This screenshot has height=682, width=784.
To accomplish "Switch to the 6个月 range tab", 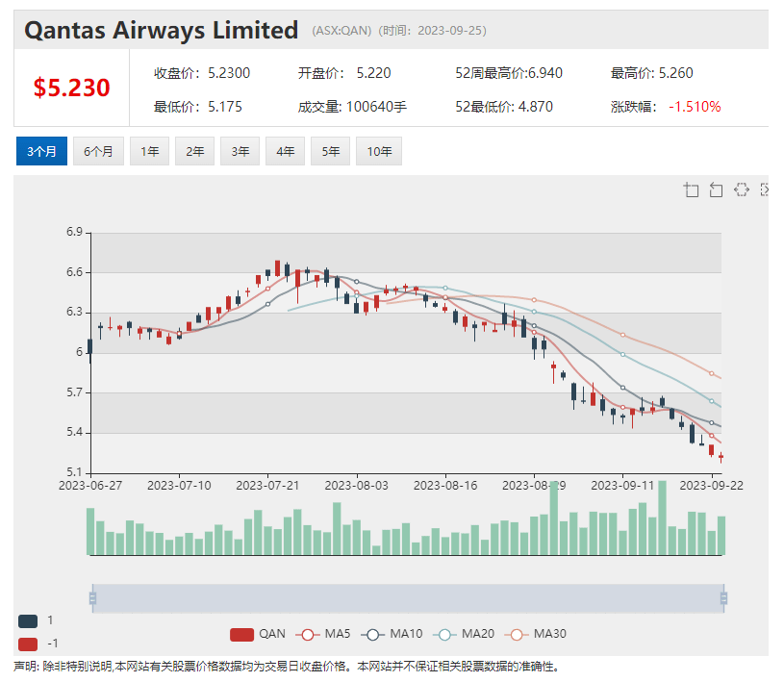I will click(98, 151).
